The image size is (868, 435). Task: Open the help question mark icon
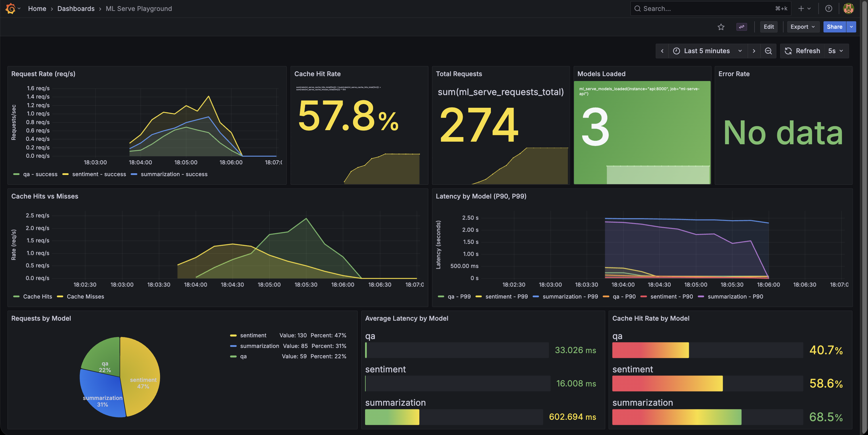tap(829, 8)
